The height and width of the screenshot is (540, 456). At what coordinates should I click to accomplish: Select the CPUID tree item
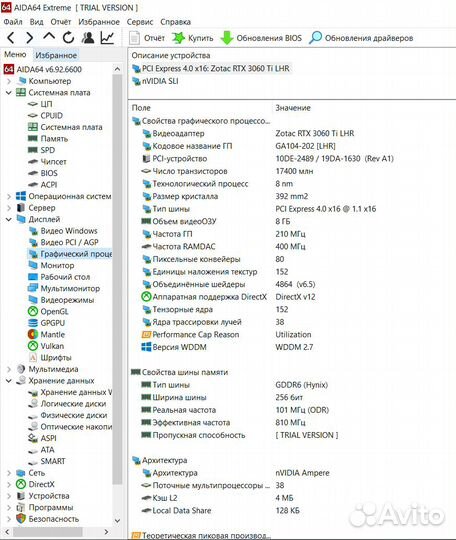coord(45,116)
